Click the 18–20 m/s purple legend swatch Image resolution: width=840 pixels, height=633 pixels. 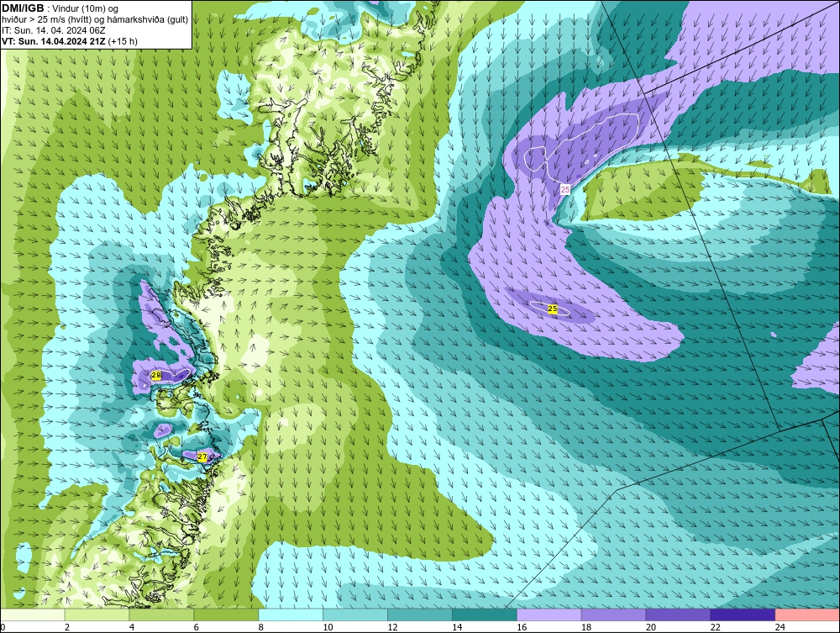pos(613,615)
